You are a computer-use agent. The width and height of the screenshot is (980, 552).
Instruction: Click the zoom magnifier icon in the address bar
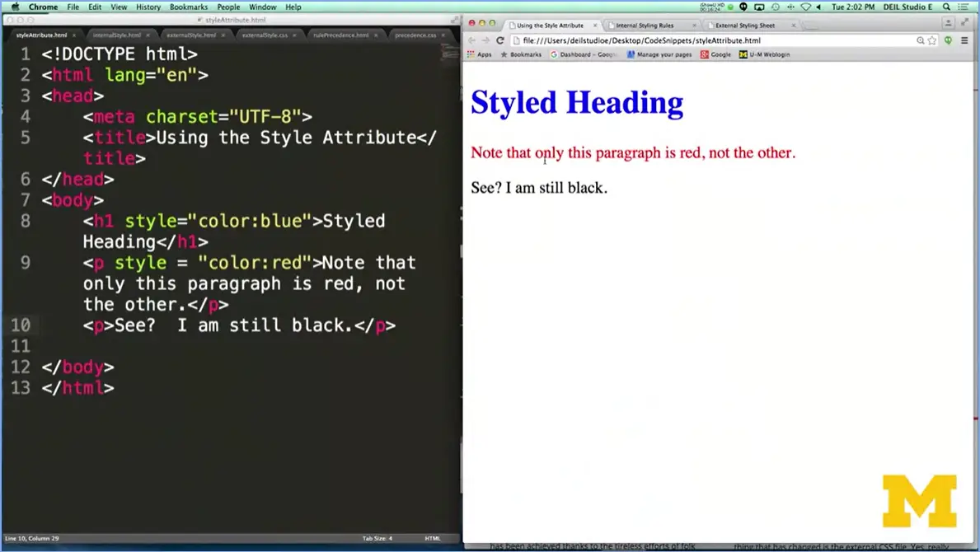pyautogui.click(x=918, y=38)
